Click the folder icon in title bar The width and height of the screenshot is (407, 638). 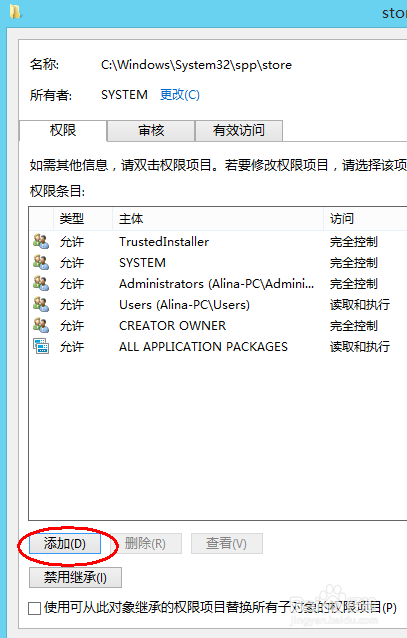pyautogui.click(x=15, y=12)
